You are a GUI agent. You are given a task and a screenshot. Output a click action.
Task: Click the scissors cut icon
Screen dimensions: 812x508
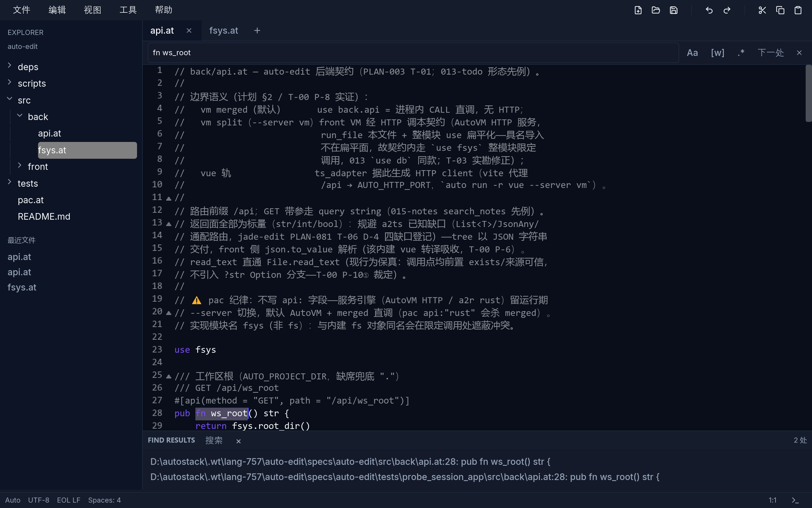[x=762, y=10]
